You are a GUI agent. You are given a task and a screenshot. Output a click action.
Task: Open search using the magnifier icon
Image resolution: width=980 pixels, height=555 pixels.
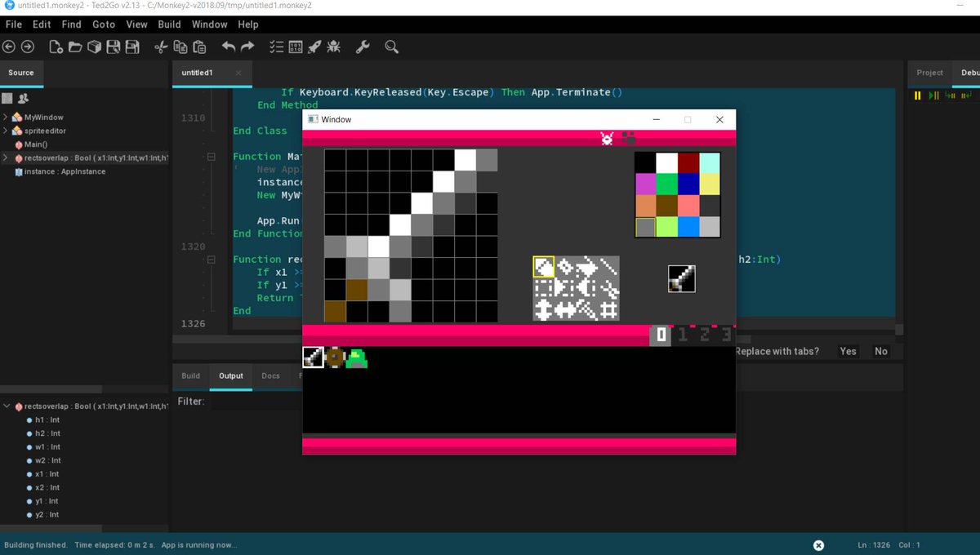coord(392,47)
